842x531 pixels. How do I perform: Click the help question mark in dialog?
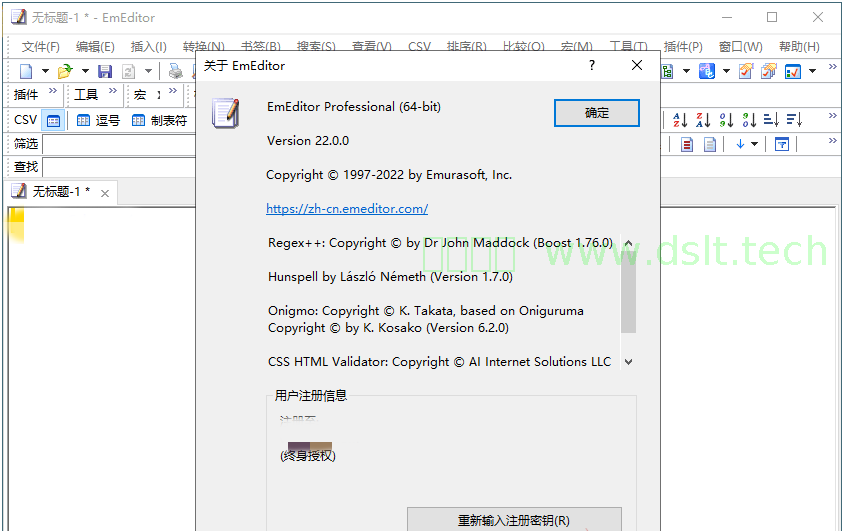coord(592,66)
